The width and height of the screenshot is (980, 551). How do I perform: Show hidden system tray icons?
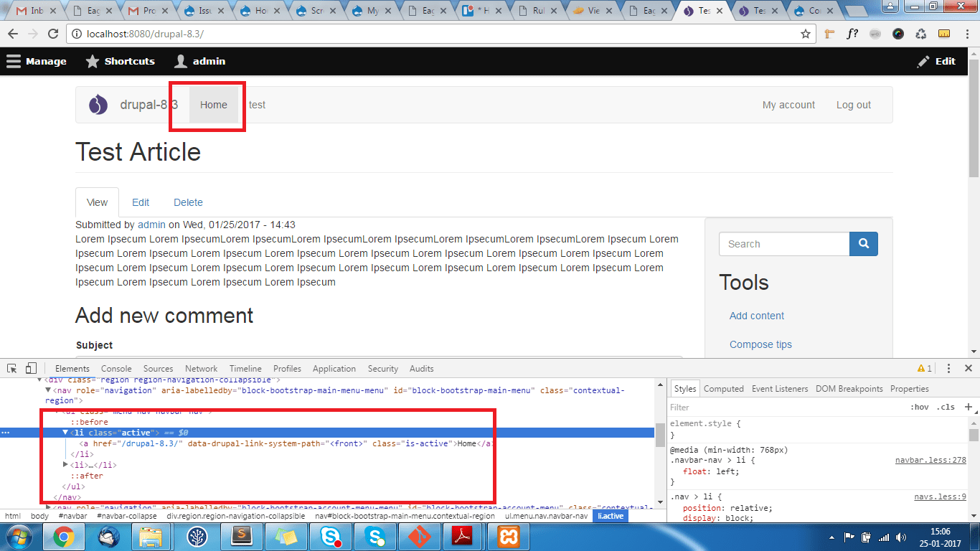pyautogui.click(x=832, y=537)
